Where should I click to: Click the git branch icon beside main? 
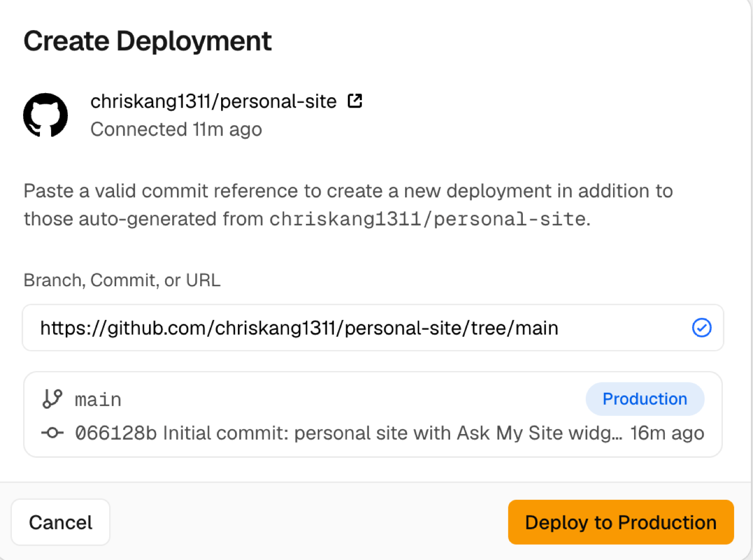pos(52,399)
